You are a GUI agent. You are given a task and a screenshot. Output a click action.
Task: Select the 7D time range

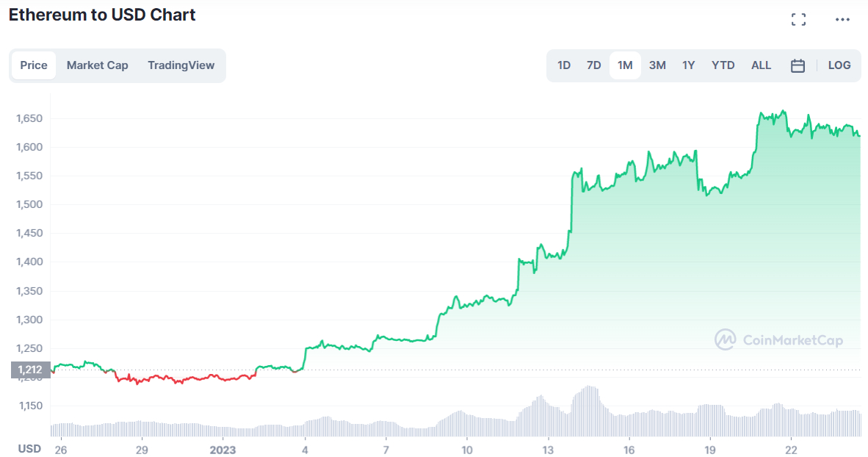[593, 65]
